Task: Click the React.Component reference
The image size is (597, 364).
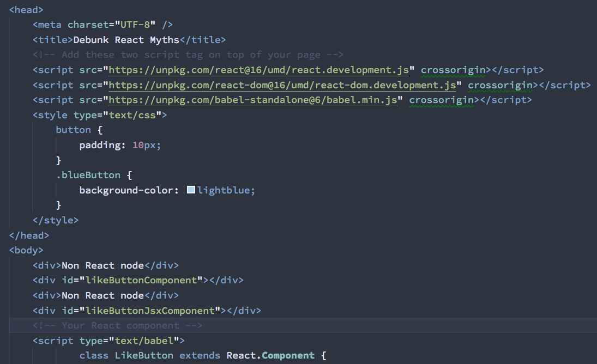Action: pyautogui.click(x=270, y=355)
